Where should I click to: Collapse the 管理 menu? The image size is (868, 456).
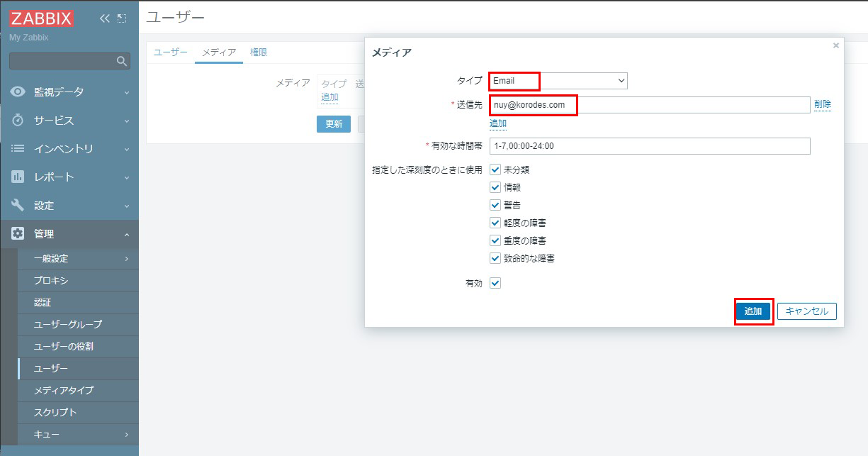[x=69, y=234]
